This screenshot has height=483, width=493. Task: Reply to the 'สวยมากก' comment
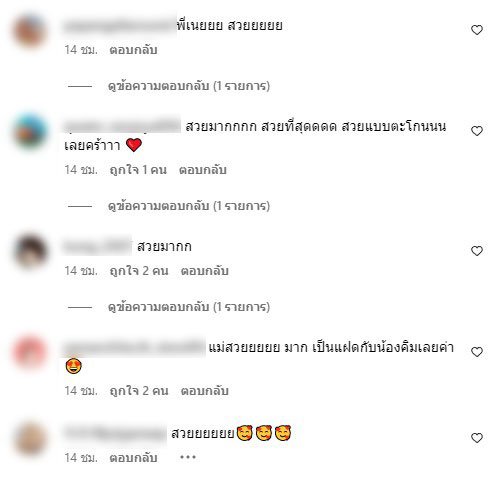coord(204,271)
